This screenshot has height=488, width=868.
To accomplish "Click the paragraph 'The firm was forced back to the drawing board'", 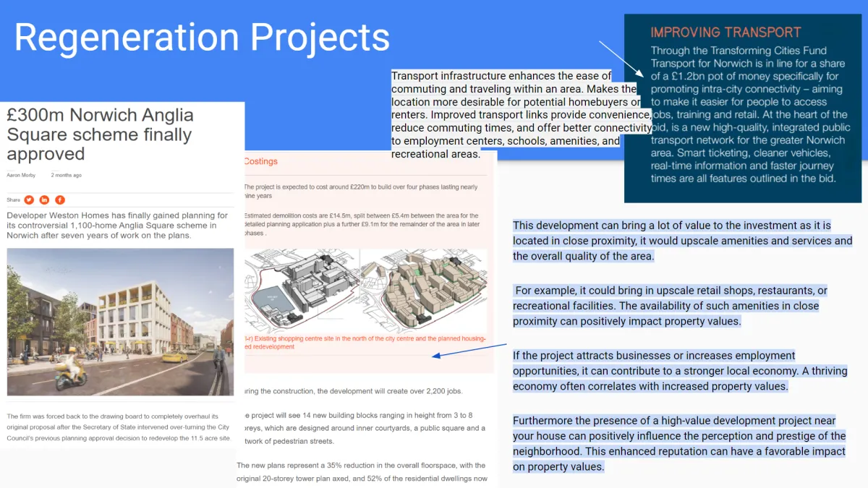I will (x=118, y=427).
